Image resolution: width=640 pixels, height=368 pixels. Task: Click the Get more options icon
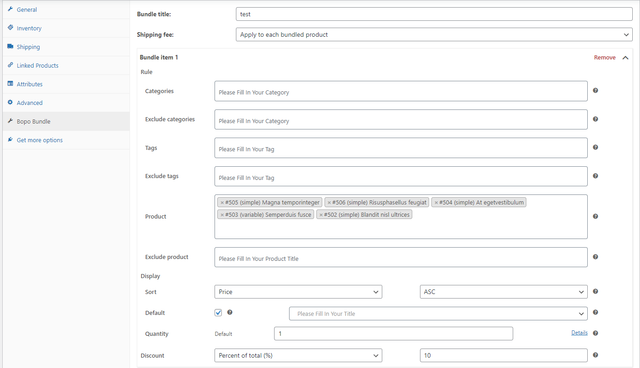click(10, 140)
